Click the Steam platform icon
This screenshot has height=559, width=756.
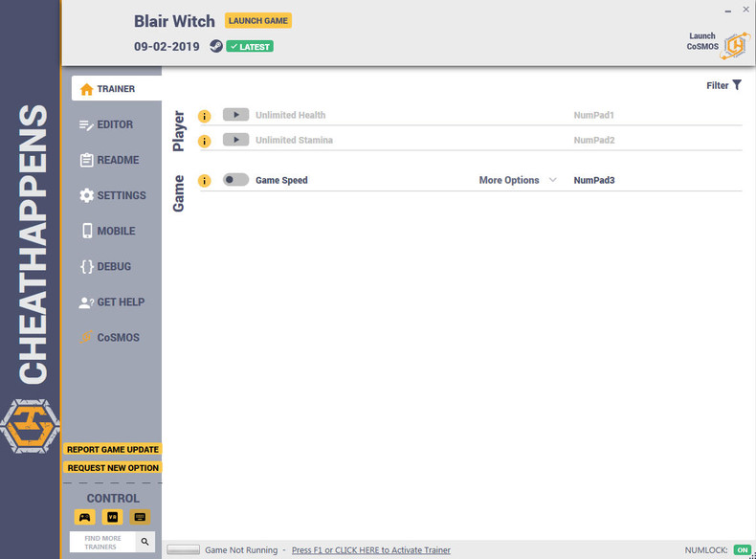click(216, 46)
